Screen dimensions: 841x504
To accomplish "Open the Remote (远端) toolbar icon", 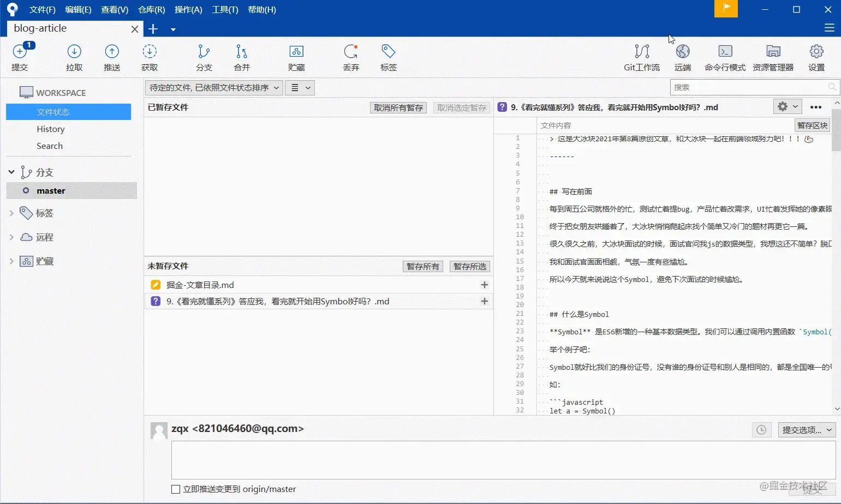I will pos(683,57).
